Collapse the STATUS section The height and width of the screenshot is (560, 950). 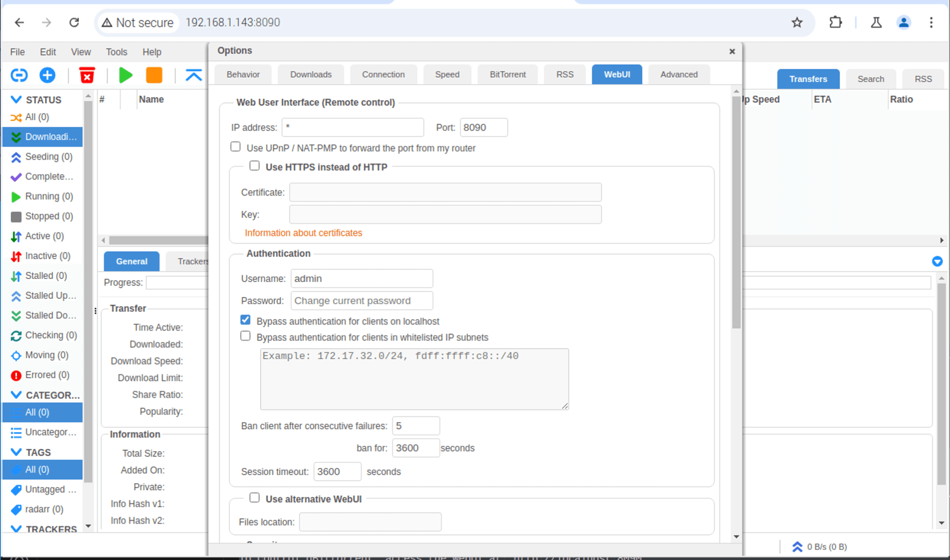[x=16, y=99]
